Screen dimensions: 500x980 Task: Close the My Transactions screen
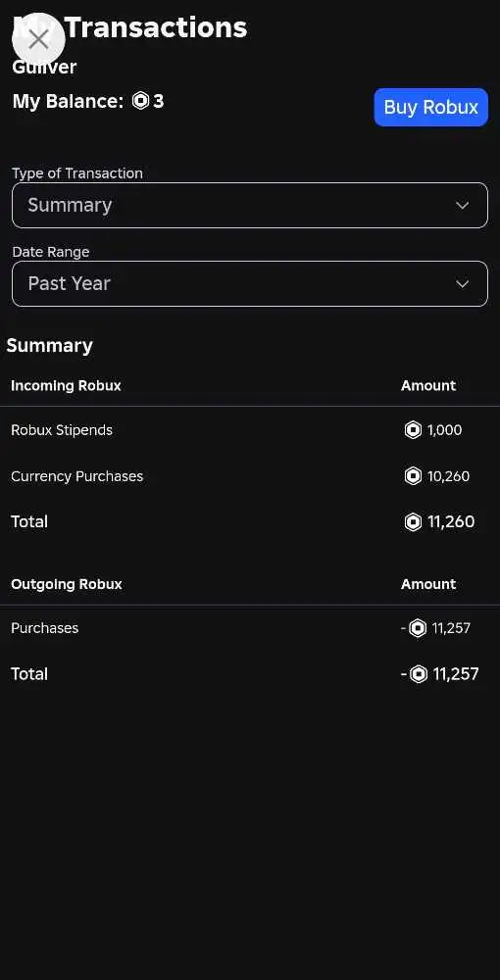click(39, 39)
